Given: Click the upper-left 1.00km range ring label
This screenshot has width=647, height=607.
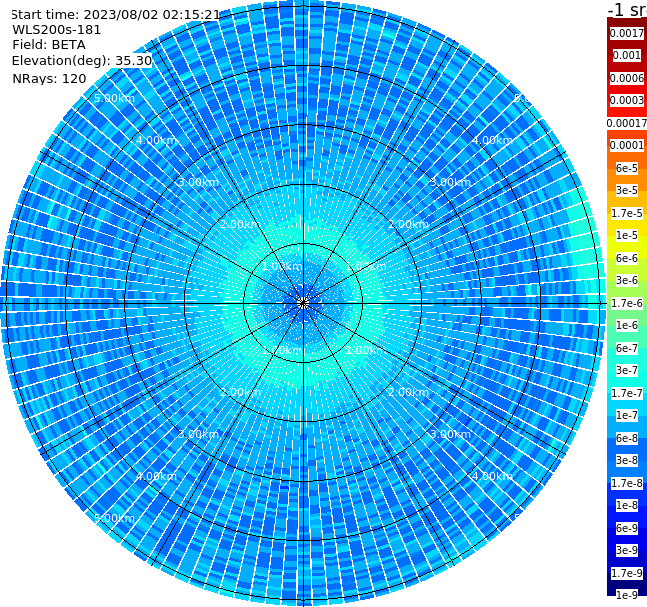Looking at the screenshot, I should click(x=282, y=266).
